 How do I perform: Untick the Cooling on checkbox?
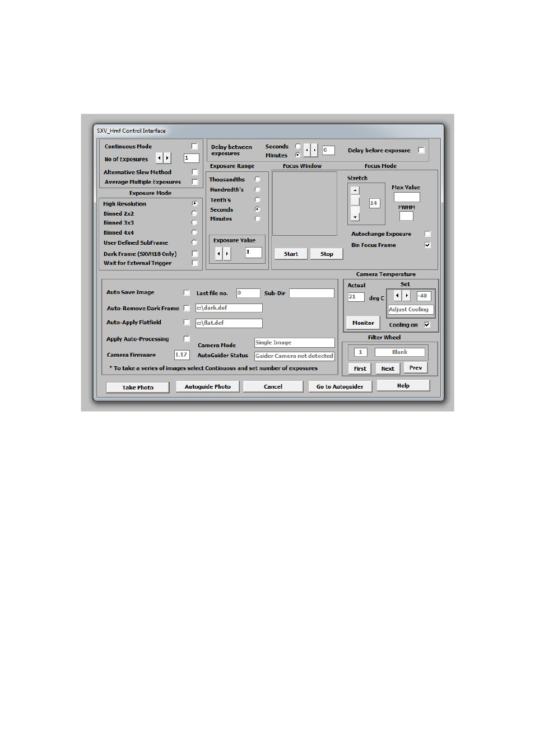coord(427,325)
